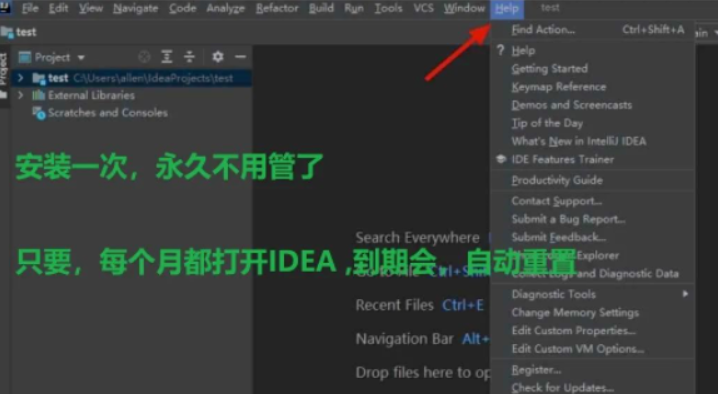Open the Window menu

(x=464, y=8)
